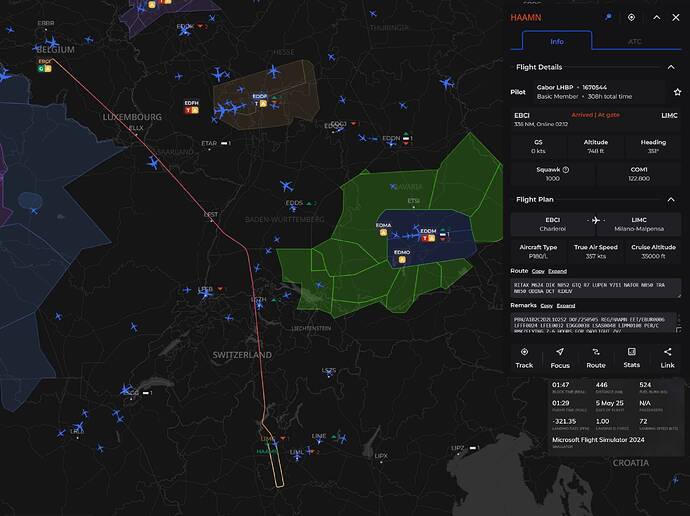Select the COM1 122.800 frequency cell

tap(639, 174)
